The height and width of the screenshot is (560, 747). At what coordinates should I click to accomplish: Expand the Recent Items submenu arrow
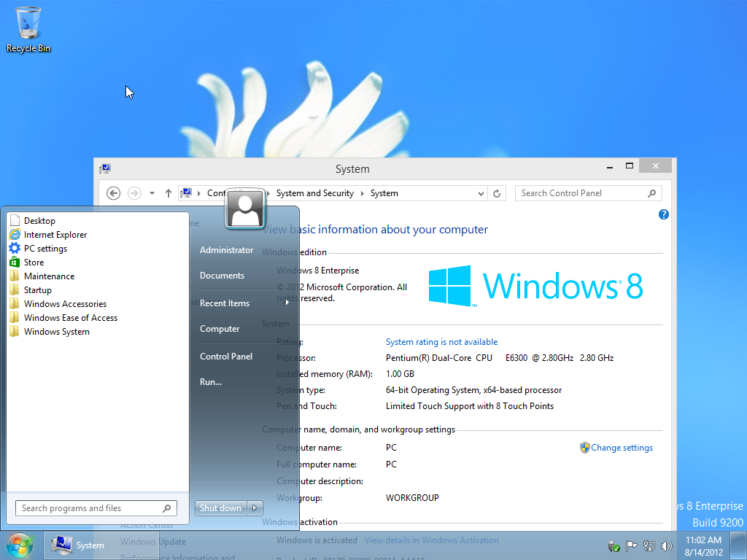287,303
